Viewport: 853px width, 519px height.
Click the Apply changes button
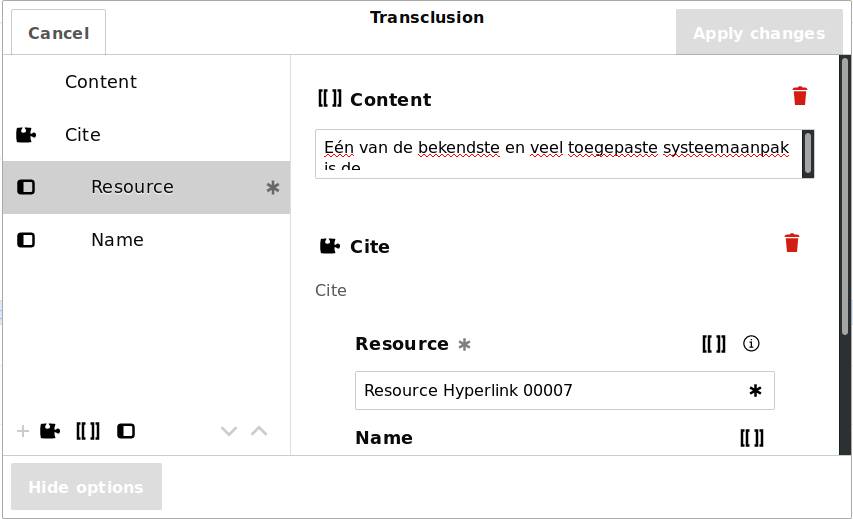(759, 33)
